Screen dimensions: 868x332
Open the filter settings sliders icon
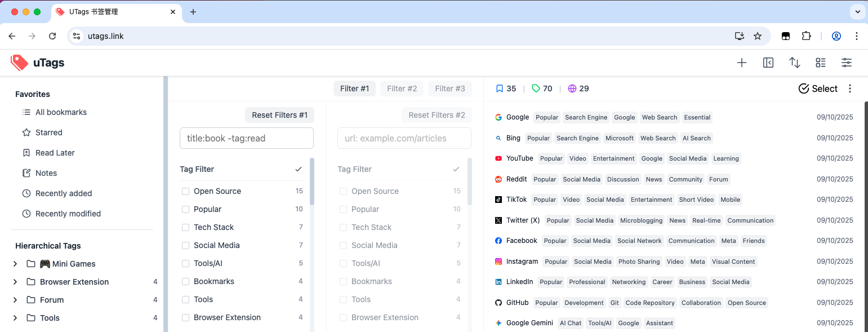(x=847, y=63)
